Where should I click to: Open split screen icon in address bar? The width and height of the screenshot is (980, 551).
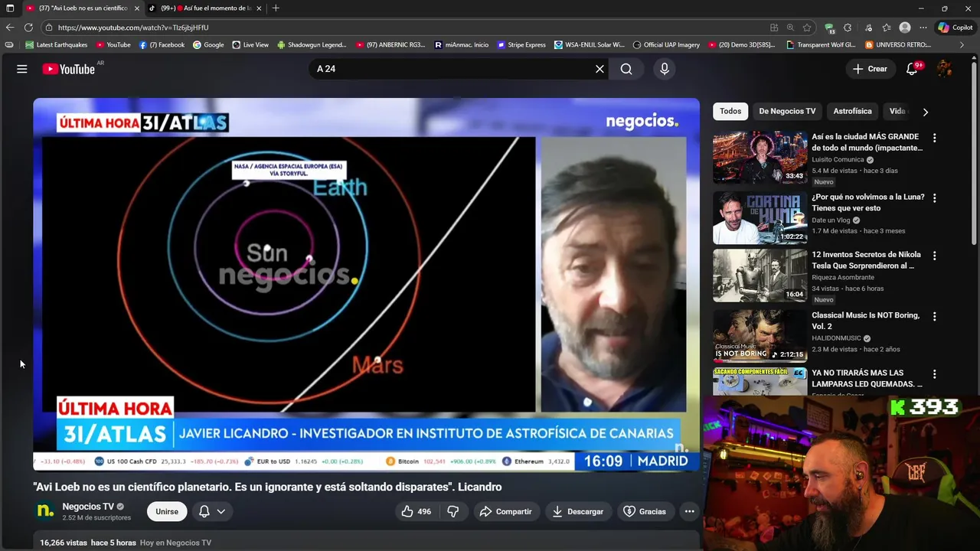coord(774,27)
